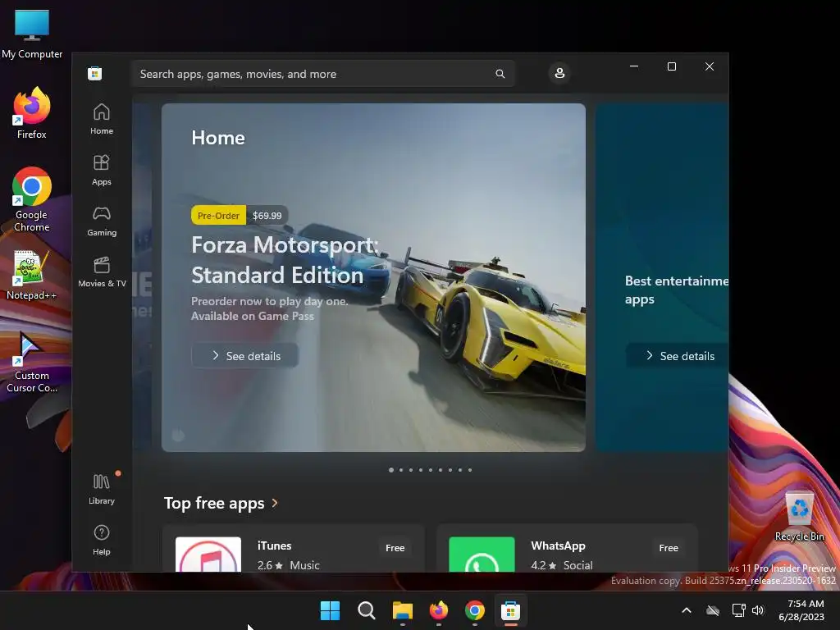Show hidden system tray icons

687,610
